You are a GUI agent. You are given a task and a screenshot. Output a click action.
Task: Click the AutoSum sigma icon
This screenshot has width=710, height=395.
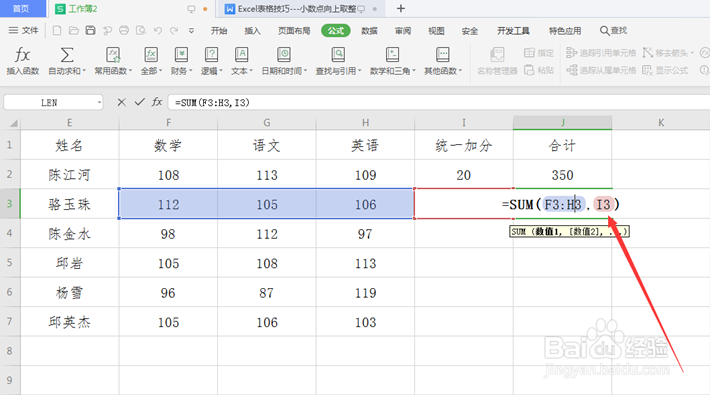point(67,55)
